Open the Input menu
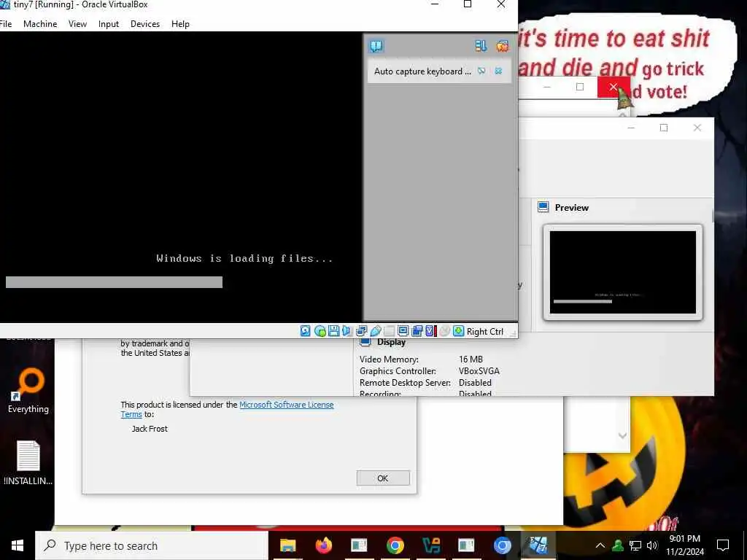This screenshot has height=560, width=747. [109, 24]
